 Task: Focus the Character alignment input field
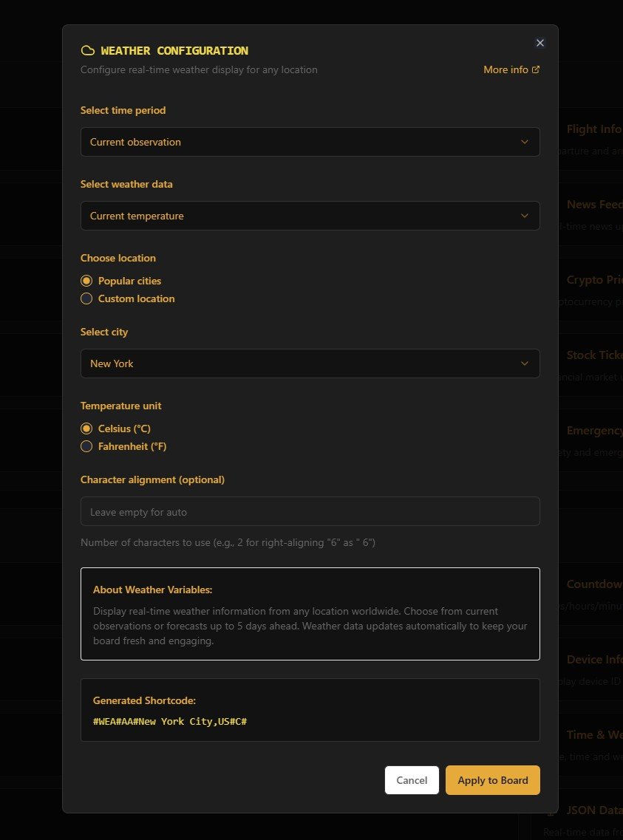[310, 511]
